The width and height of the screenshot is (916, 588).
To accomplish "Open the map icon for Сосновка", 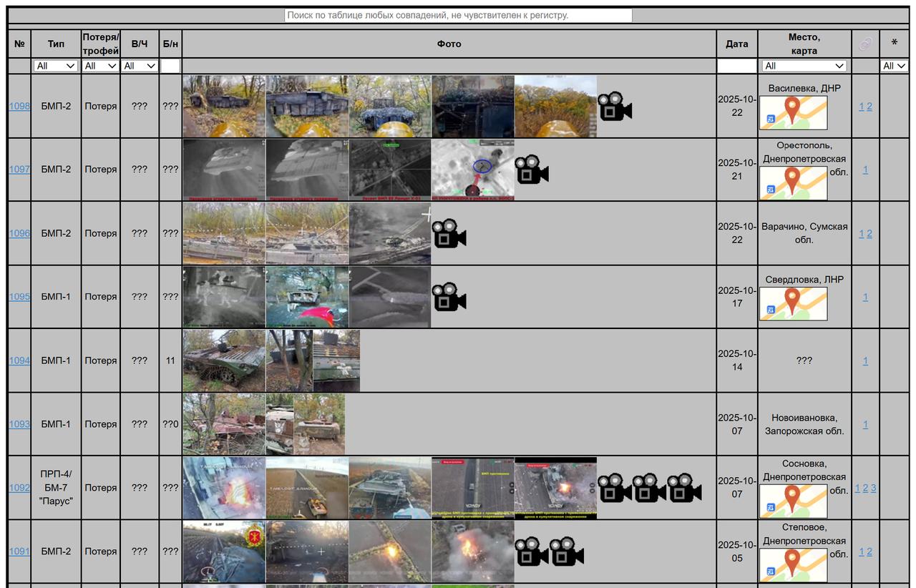I will 793,501.
